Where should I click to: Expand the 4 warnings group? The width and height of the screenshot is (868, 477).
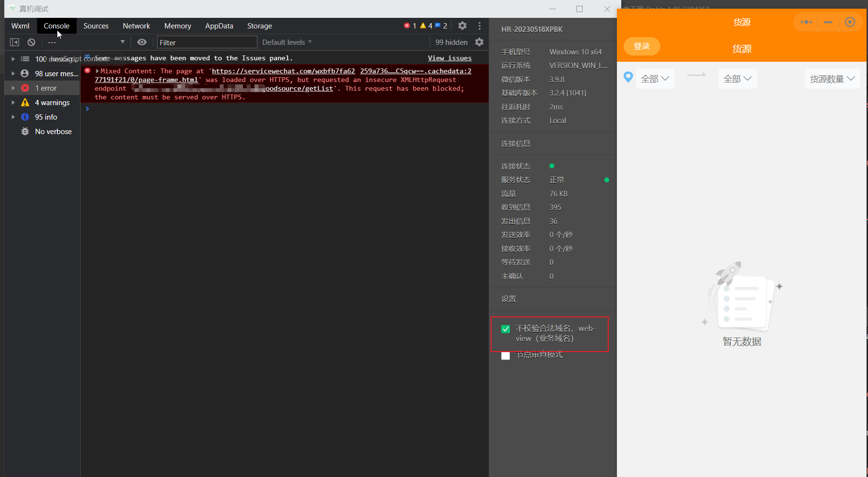pyautogui.click(x=13, y=102)
